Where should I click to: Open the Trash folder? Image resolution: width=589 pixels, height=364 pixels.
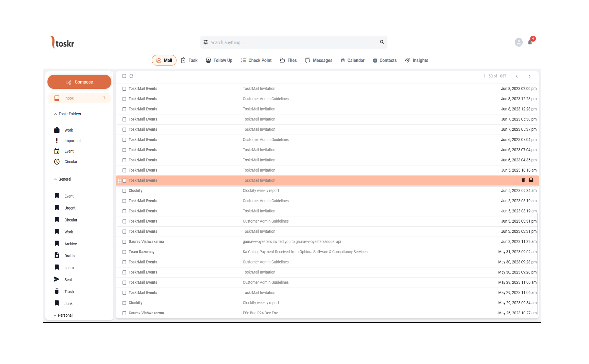(69, 292)
